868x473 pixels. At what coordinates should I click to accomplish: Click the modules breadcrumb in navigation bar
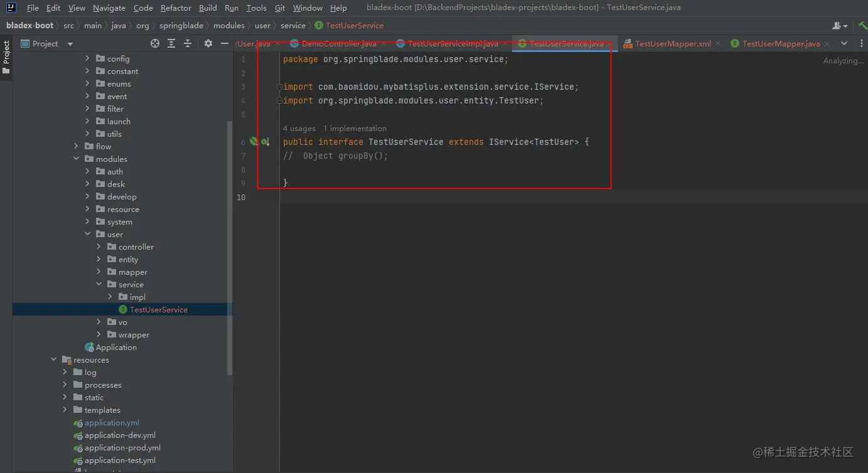point(229,26)
